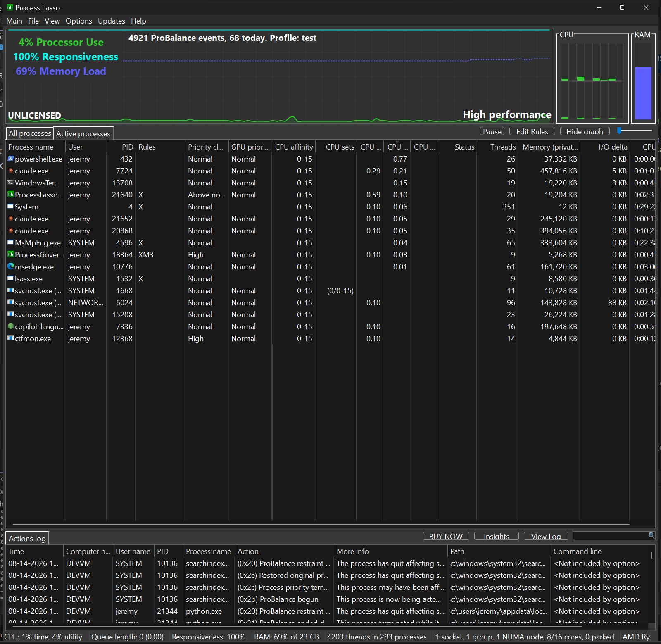Screen dimensions: 661x644
Task: Click '4203 threads in 283 processes' status text
Action: [x=377, y=637]
